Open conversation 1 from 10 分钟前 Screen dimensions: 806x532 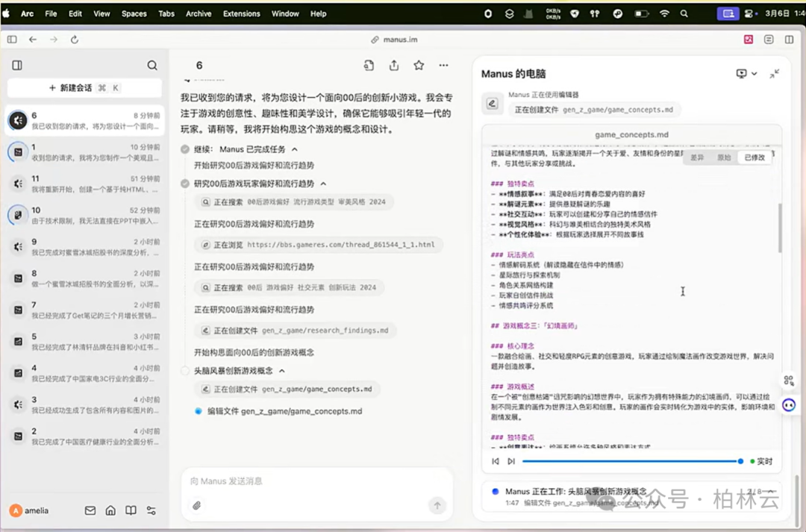pos(84,152)
